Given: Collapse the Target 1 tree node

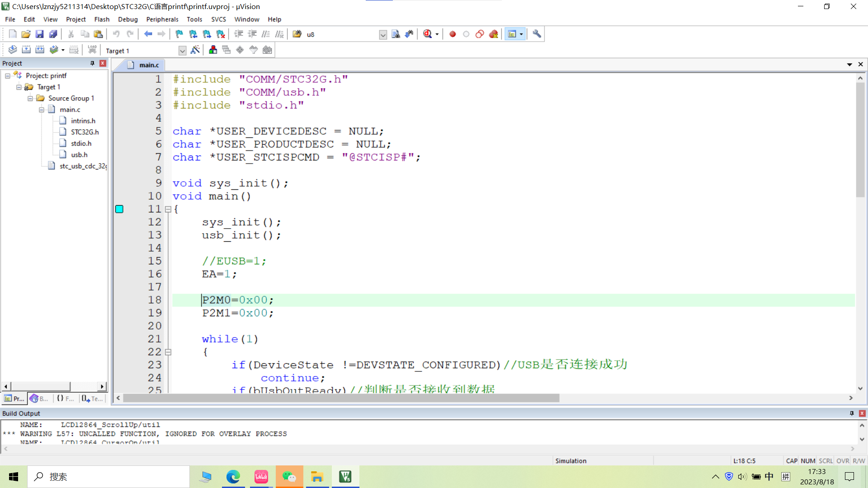Looking at the screenshot, I should coord(19,87).
